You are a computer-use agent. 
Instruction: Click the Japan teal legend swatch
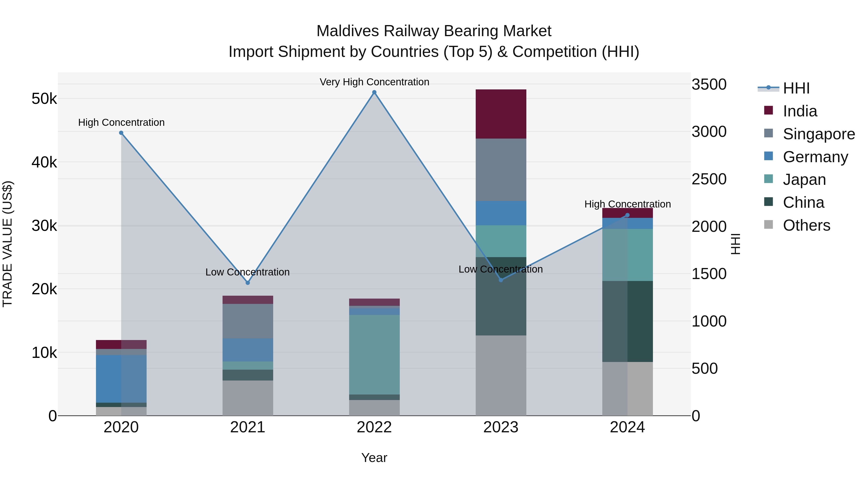pyautogui.click(x=769, y=179)
